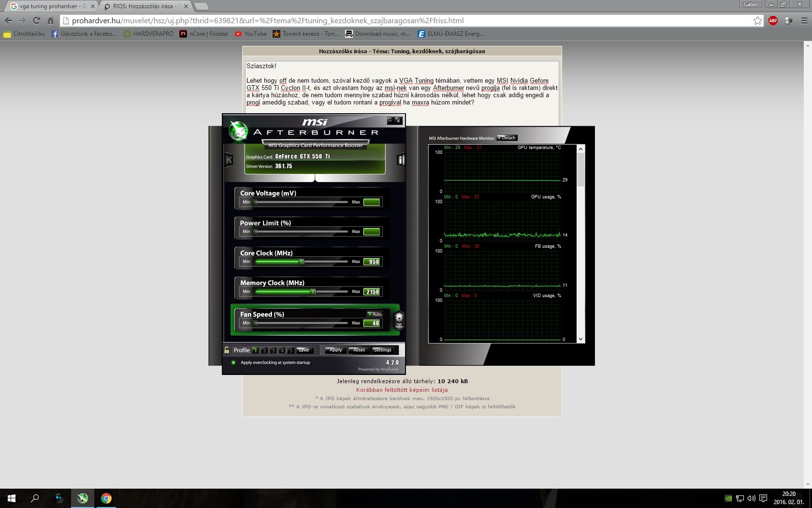Go back in browser history

(8, 20)
